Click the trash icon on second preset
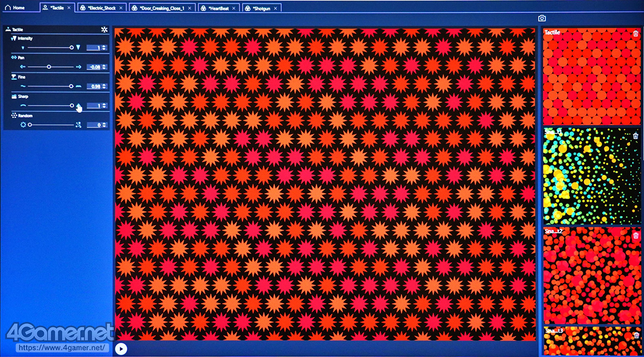This screenshot has width=644, height=357. pyautogui.click(x=635, y=136)
